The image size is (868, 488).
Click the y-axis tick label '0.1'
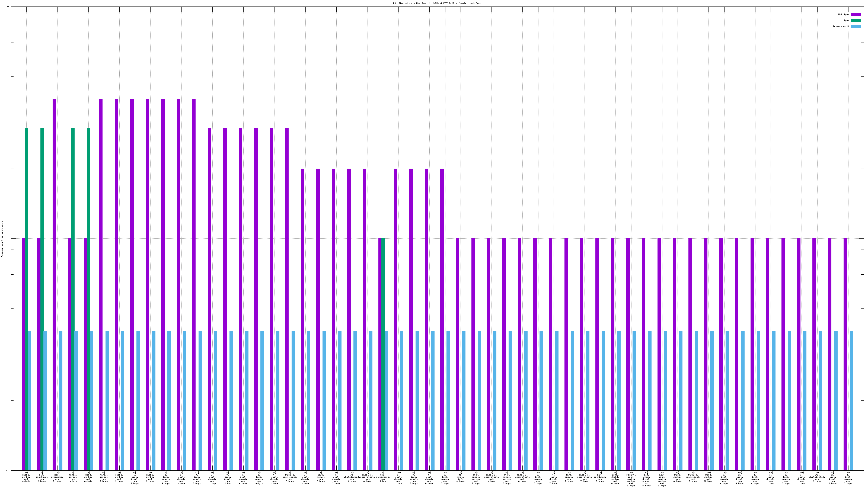tap(7, 470)
